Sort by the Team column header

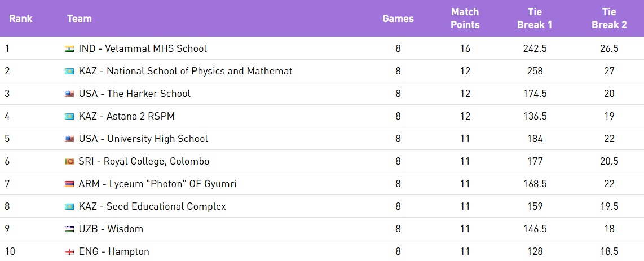pyautogui.click(x=80, y=19)
